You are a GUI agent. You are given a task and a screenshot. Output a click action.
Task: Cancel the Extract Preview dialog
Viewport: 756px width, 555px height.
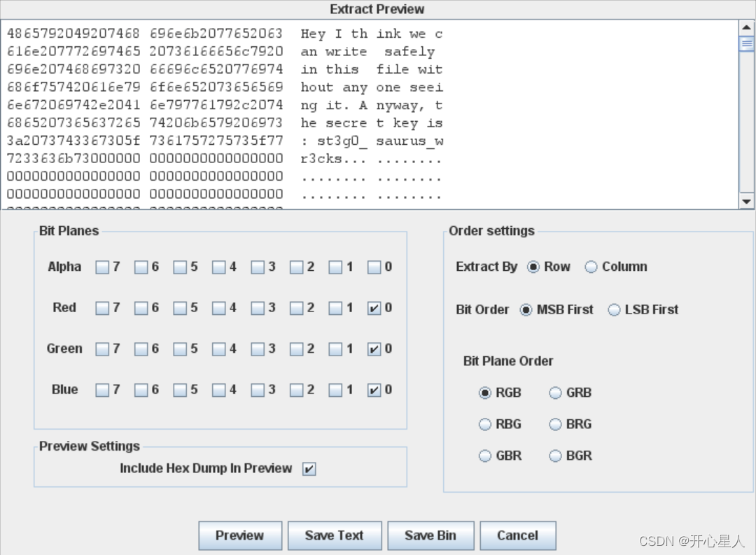pos(518,535)
